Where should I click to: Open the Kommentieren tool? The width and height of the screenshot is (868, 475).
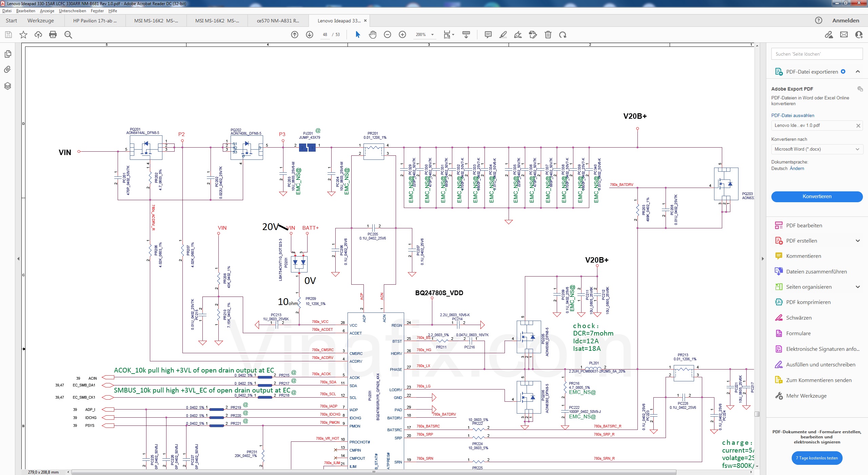click(x=803, y=256)
